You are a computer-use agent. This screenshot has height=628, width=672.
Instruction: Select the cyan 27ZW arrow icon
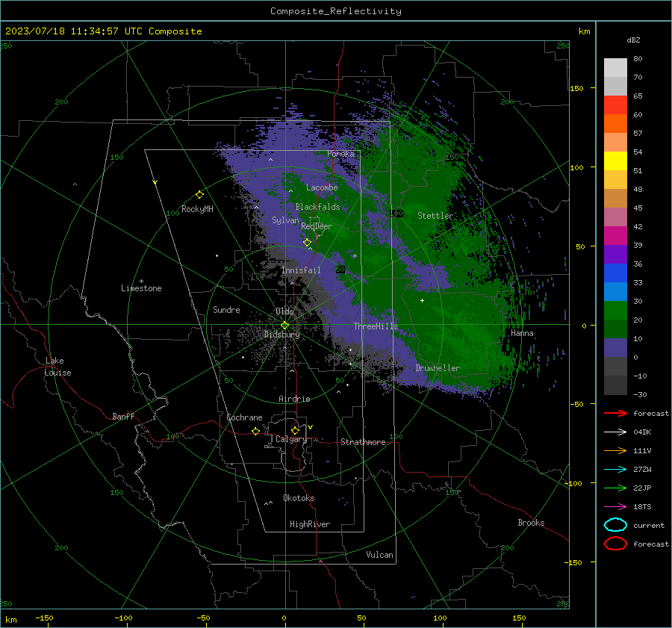click(x=615, y=470)
